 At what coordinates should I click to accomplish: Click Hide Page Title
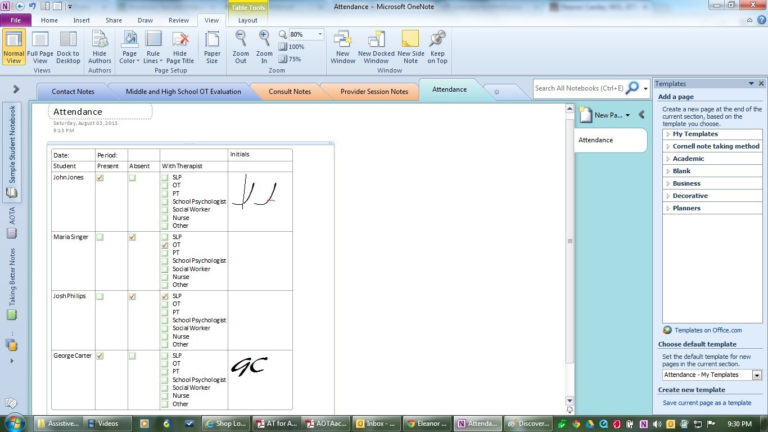180,47
